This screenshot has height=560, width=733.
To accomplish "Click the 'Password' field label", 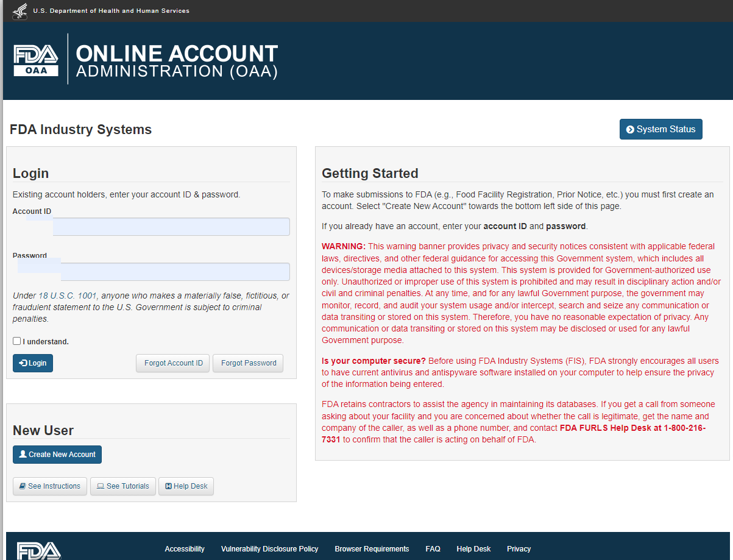I will pyautogui.click(x=30, y=256).
